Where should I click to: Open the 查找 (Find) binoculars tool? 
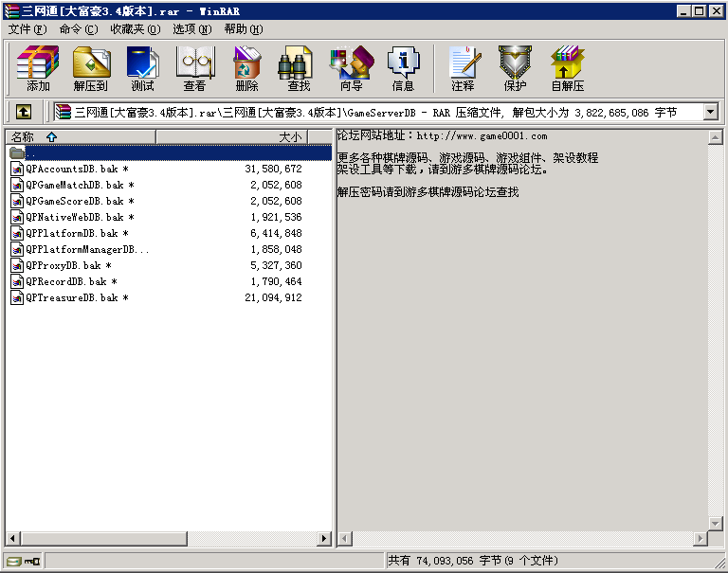(299, 68)
